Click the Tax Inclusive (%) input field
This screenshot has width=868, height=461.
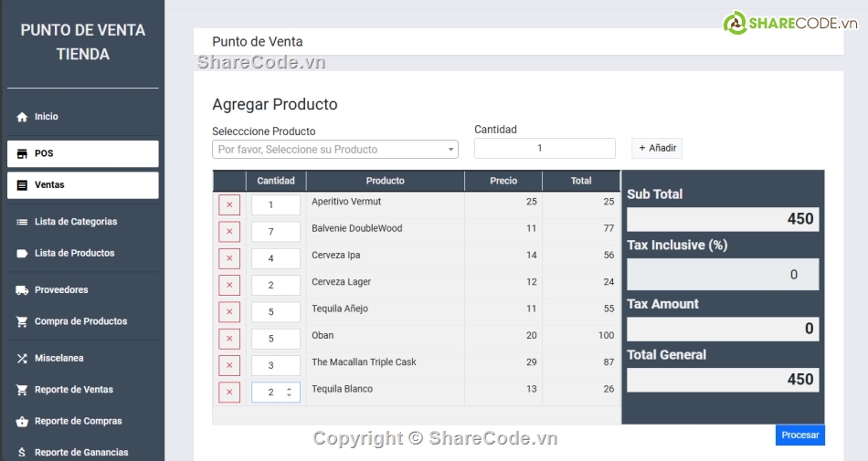[x=722, y=275]
